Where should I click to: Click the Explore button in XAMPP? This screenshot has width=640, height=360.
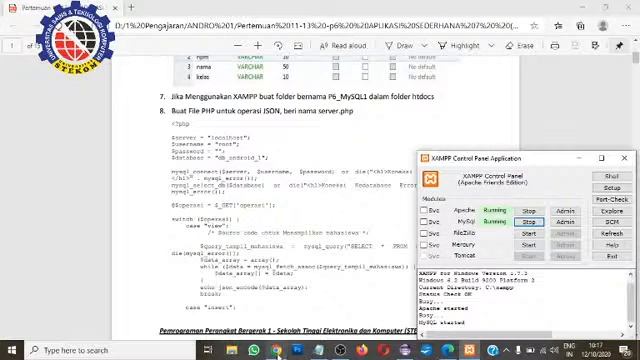612,211
